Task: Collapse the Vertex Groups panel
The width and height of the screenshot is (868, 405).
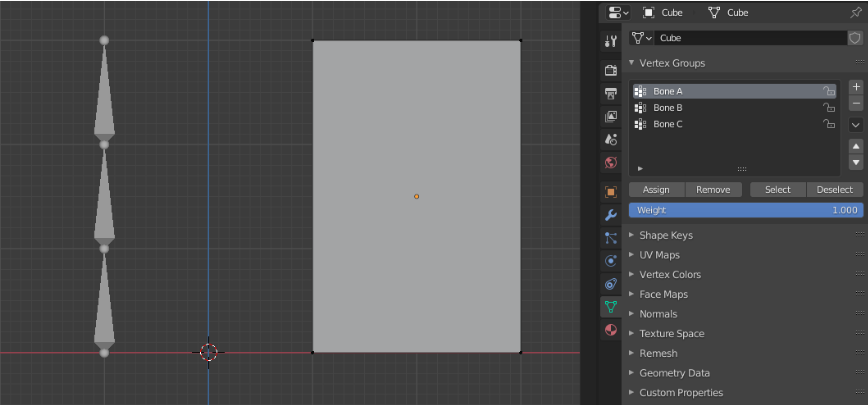Action: pyautogui.click(x=632, y=63)
